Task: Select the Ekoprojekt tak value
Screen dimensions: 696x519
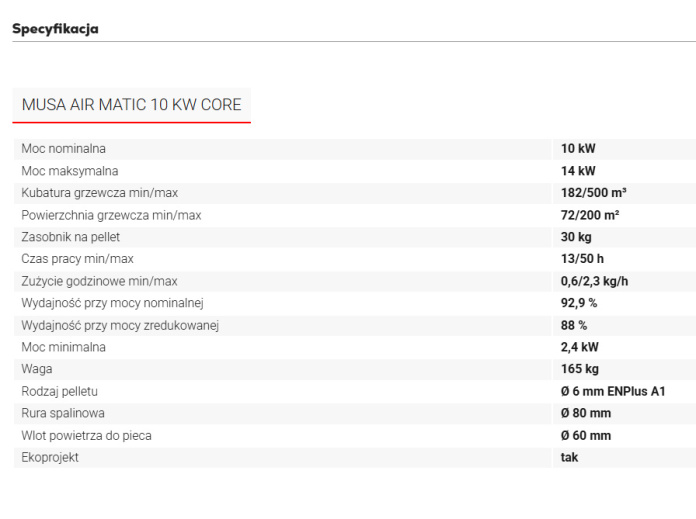Action: coord(569,457)
